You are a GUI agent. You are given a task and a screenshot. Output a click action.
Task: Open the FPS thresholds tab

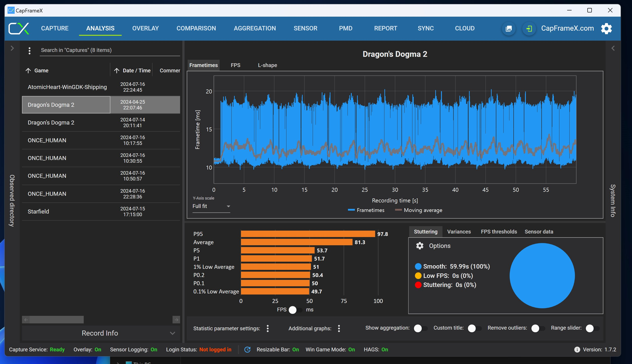[x=499, y=231]
